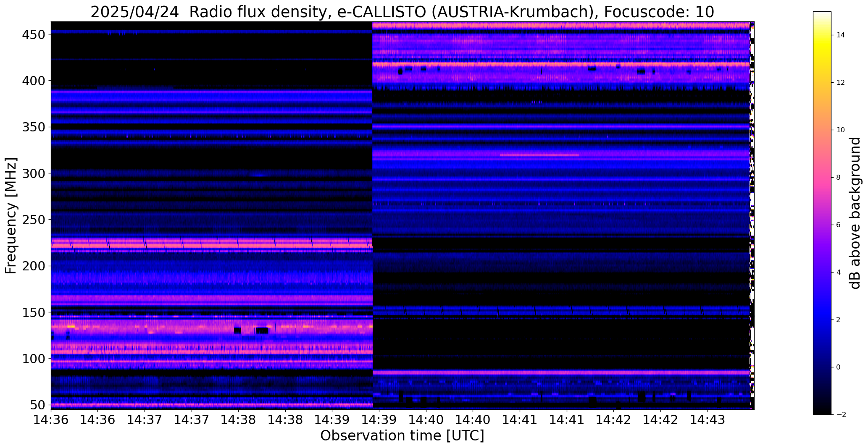Select the colorbar tick labeled −2

[841, 415]
